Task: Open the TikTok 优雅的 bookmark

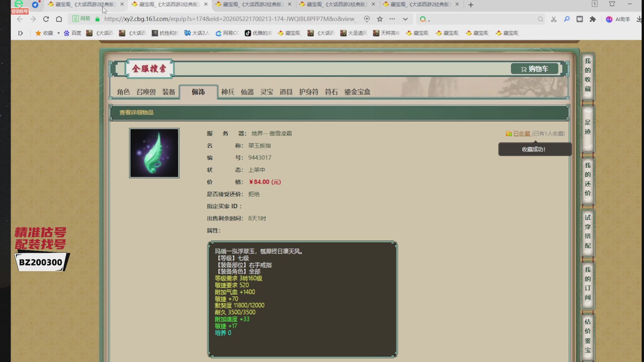Action: coord(258,33)
